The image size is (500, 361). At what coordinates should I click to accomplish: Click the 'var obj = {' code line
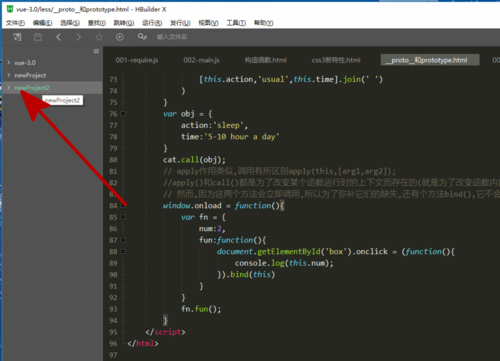coord(188,114)
